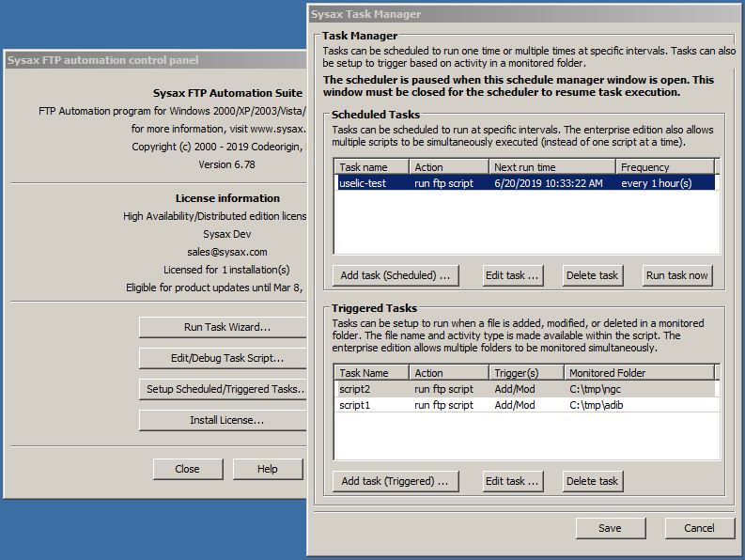Click 'run ftp script' in the script2 row
745x560 pixels.
coord(443,389)
